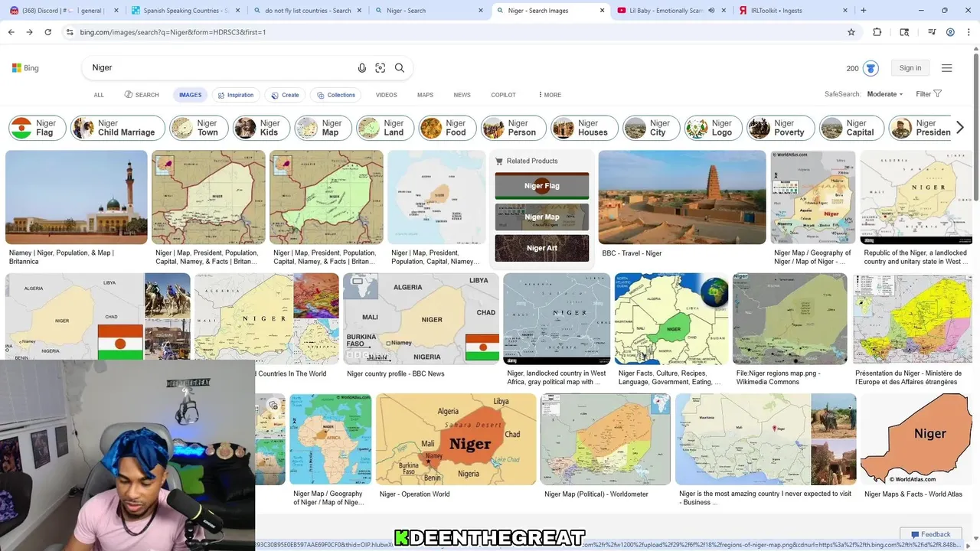Click the browser back arrow
This screenshot has height=551, width=980.
[11, 32]
